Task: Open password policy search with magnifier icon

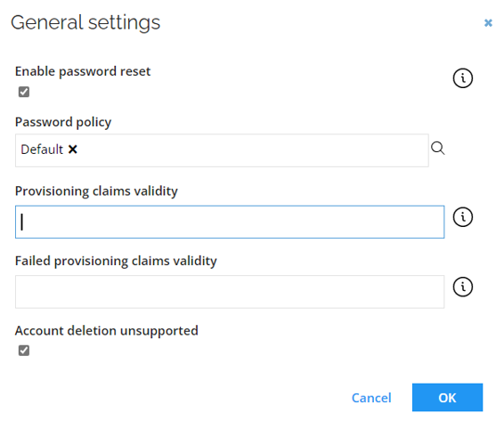Action: tap(438, 149)
